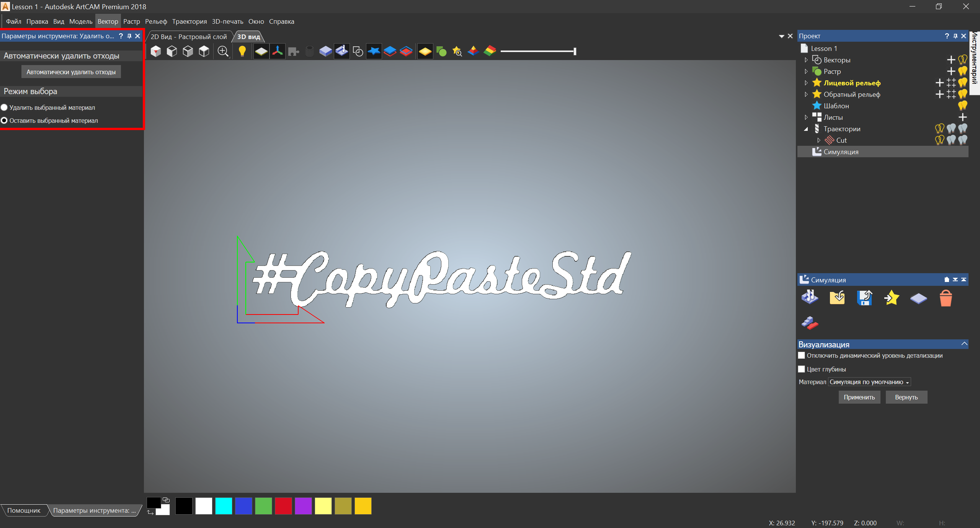Toggle the yellow lightbulb lighting icon
Image resolution: width=980 pixels, height=528 pixels.
[242, 51]
